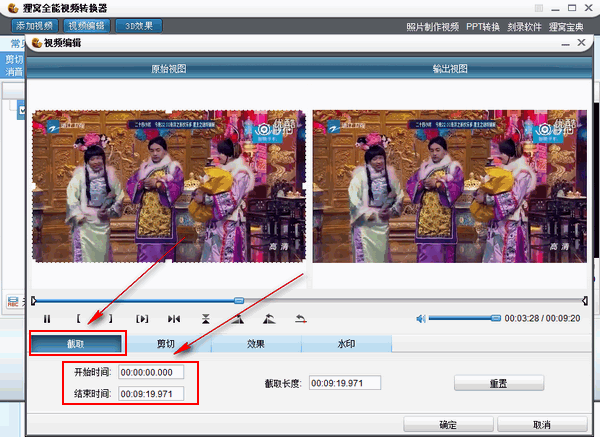Click the left trim marker on timeline
The width and height of the screenshot is (600, 437).
pyautogui.click(x=34, y=301)
